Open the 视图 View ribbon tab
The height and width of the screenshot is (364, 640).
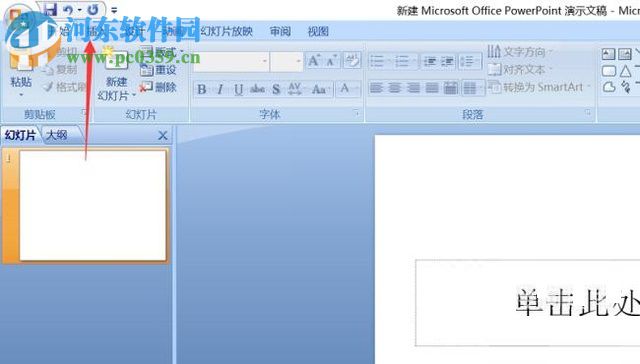[x=318, y=31]
